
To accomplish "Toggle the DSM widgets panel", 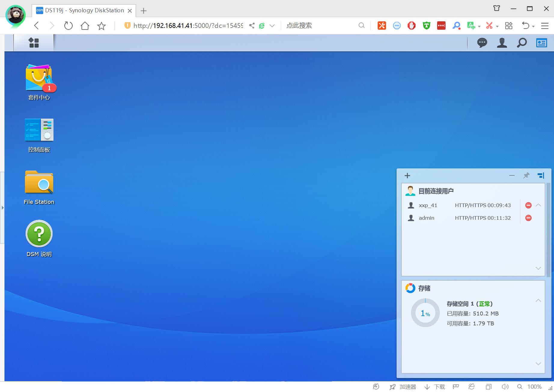I will pos(541,43).
